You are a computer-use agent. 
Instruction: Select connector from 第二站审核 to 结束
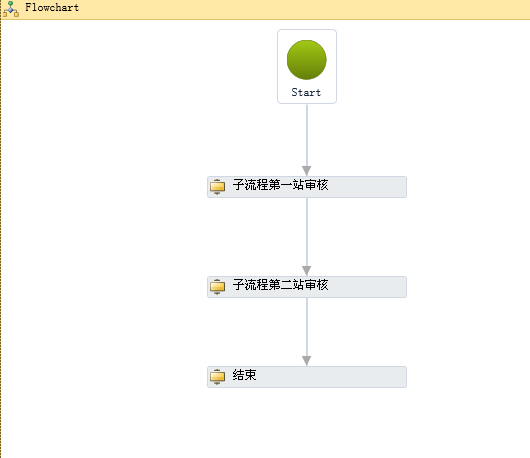307,332
